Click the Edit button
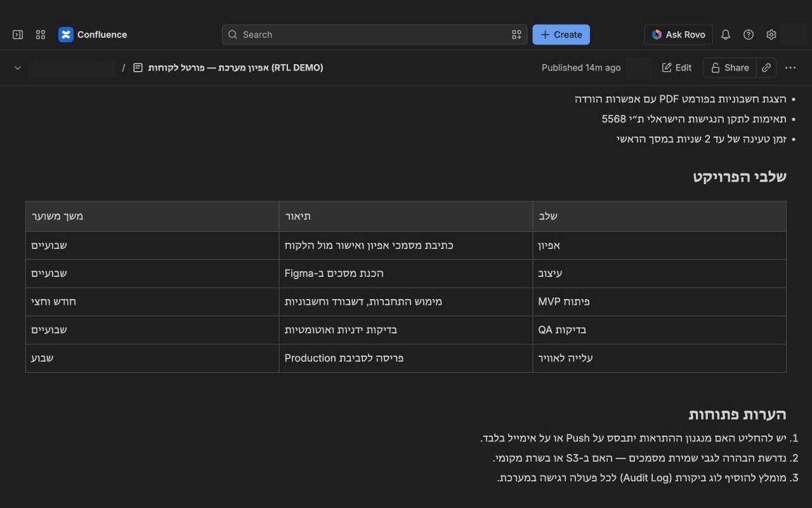This screenshot has width=812, height=508. point(677,68)
